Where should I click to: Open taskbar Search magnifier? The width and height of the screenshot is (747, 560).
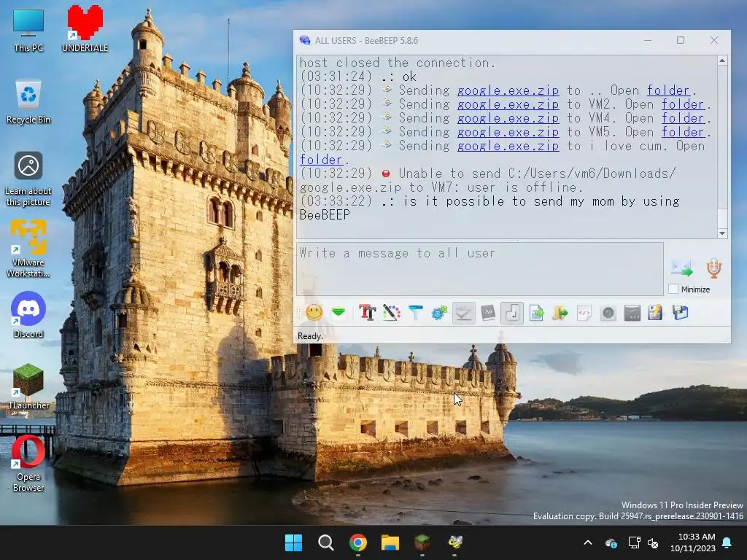click(326, 542)
